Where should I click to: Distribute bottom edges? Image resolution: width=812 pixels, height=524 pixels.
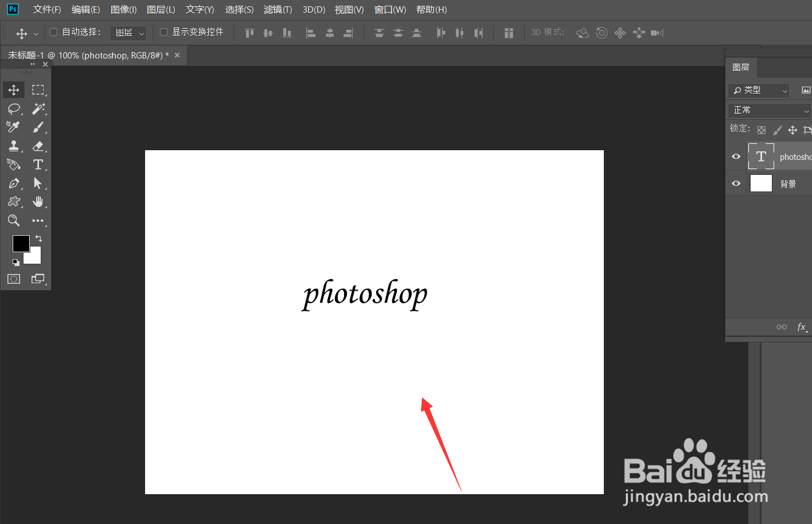(x=417, y=33)
